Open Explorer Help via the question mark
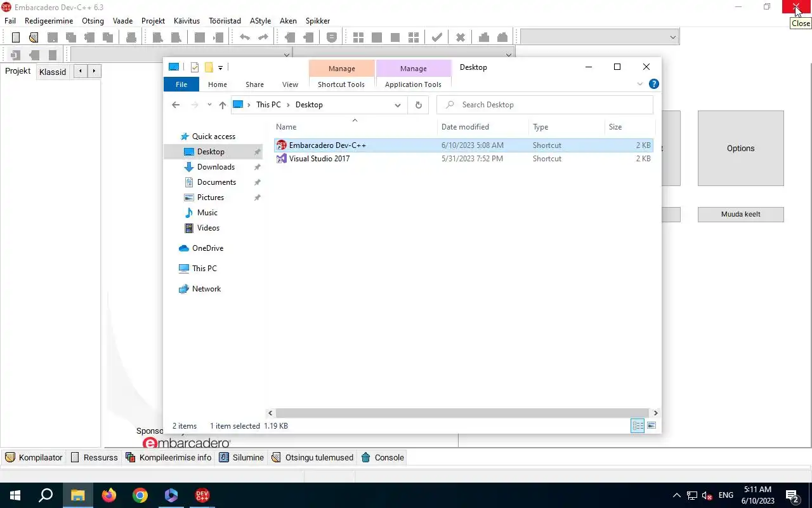This screenshot has width=812, height=508. pos(654,84)
